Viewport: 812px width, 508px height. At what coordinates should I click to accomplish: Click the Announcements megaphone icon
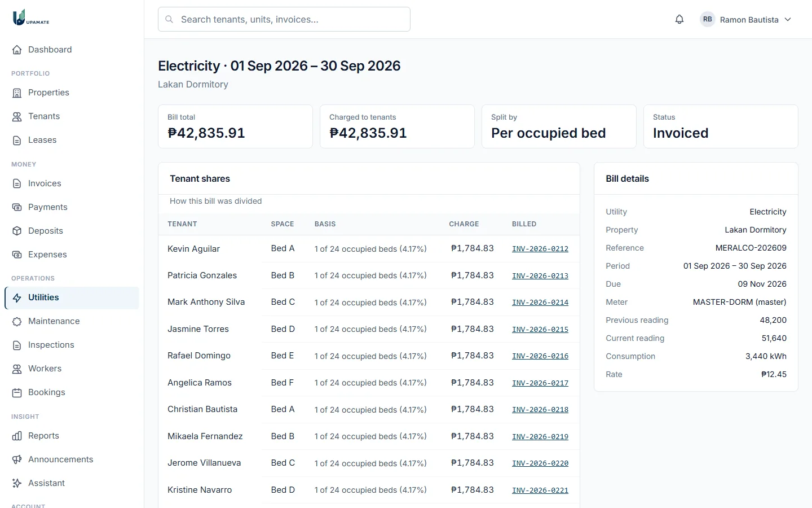[17, 459]
